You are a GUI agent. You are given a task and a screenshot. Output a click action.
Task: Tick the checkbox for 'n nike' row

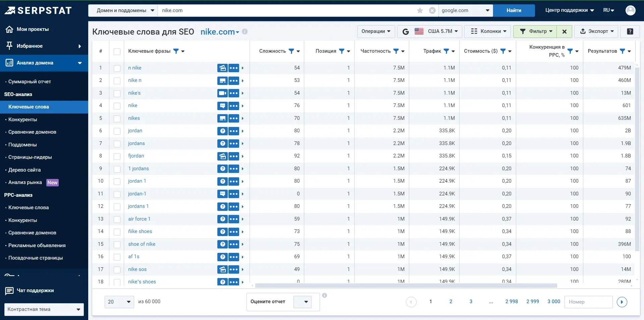tap(117, 68)
